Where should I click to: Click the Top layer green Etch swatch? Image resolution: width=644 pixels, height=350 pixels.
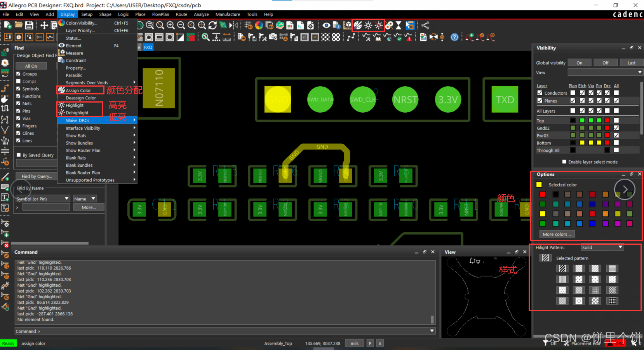click(582, 120)
